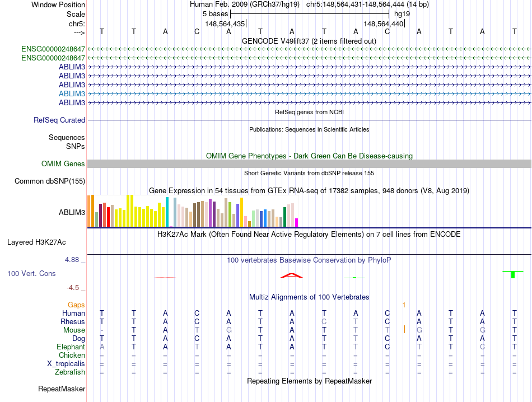Viewport: 532px width, 402px height.
Task: Open 'Repeating Elements by RepeatMasker' title
Action: coord(309,381)
